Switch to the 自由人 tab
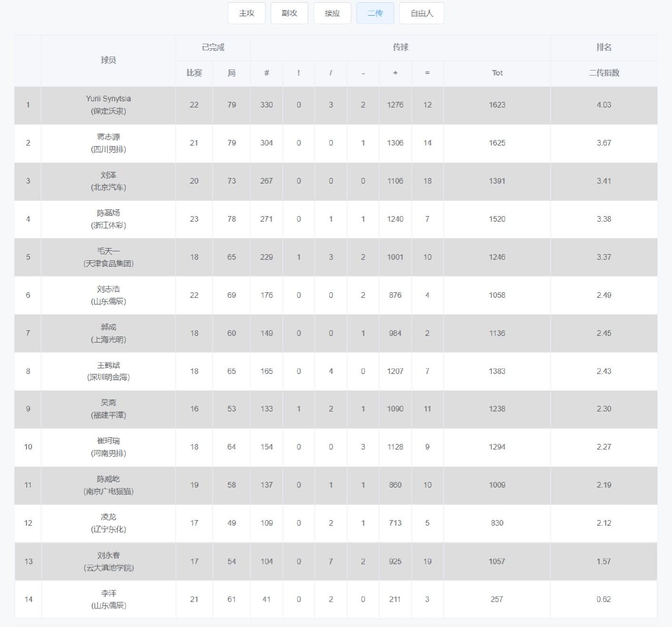The image size is (672, 627). [422, 13]
